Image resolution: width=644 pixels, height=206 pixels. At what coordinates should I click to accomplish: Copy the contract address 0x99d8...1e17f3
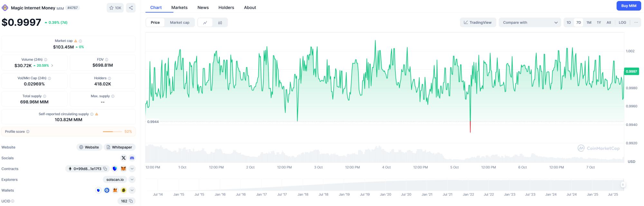[105, 169]
